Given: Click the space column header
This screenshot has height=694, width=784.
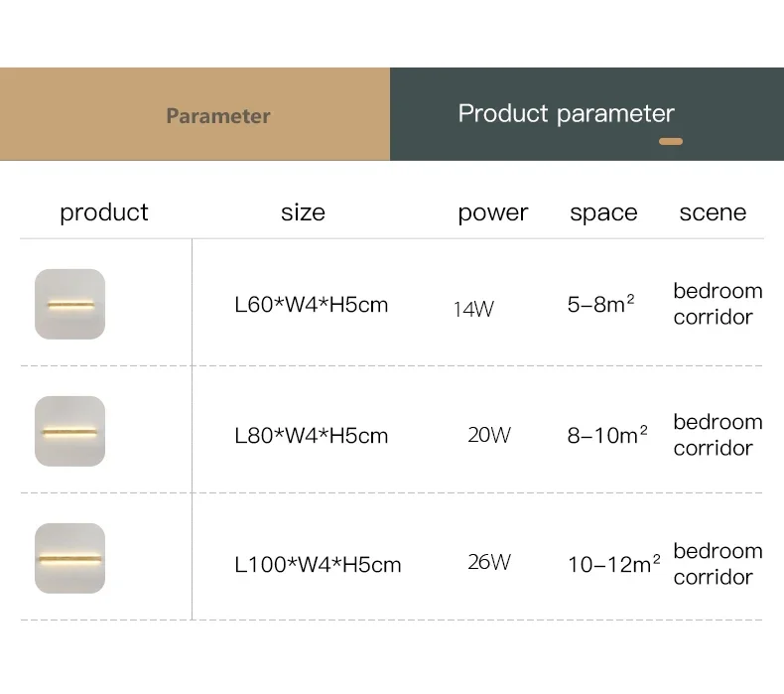Looking at the screenshot, I should tap(603, 213).
